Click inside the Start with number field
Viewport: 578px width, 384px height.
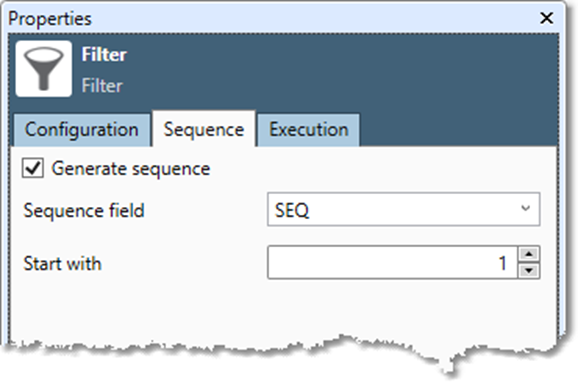pos(393,262)
